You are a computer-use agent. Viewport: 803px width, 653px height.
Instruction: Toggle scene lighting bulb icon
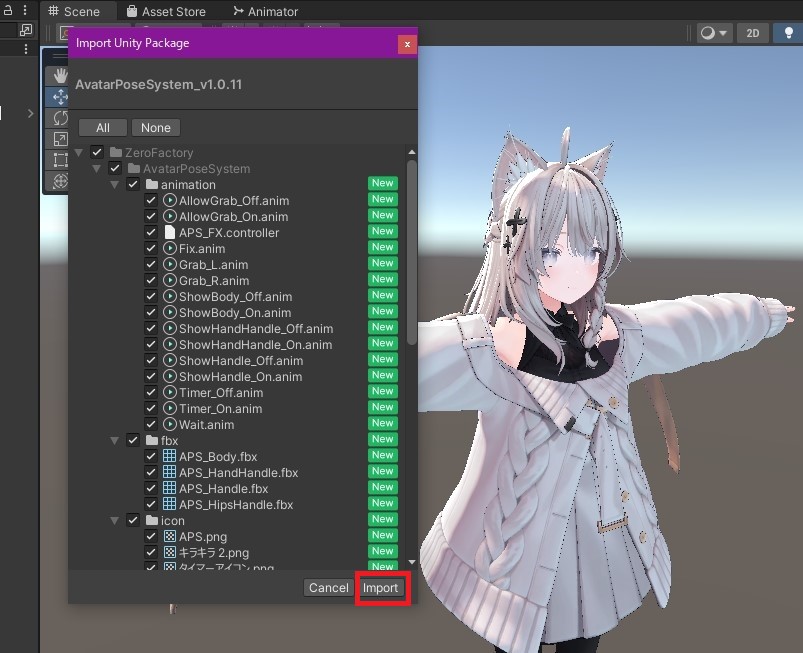[x=789, y=33]
